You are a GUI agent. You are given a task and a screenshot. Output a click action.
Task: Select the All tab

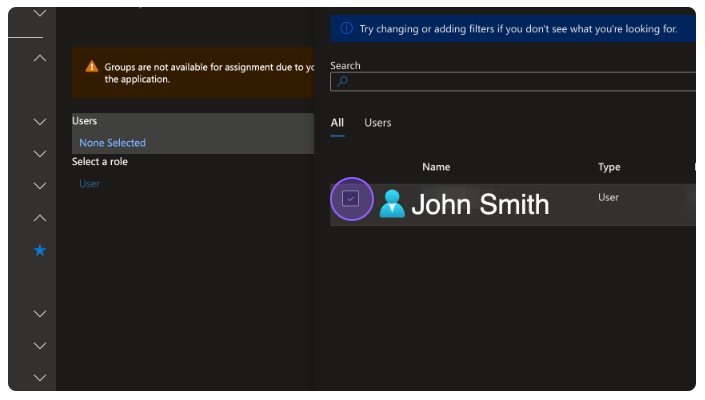tap(337, 123)
